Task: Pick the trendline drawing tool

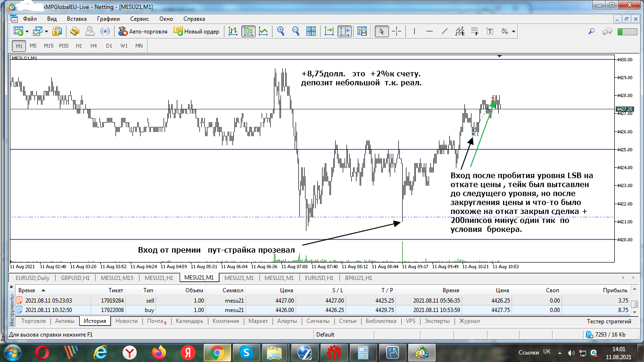Action: click(x=445, y=32)
